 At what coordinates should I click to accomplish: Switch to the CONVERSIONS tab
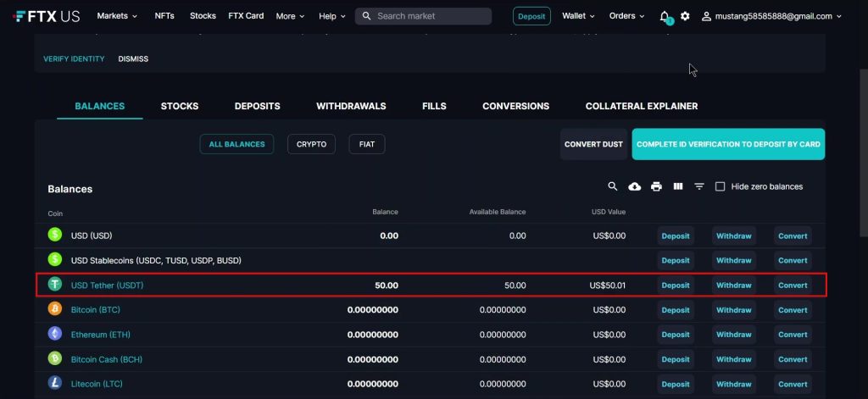point(516,106)
